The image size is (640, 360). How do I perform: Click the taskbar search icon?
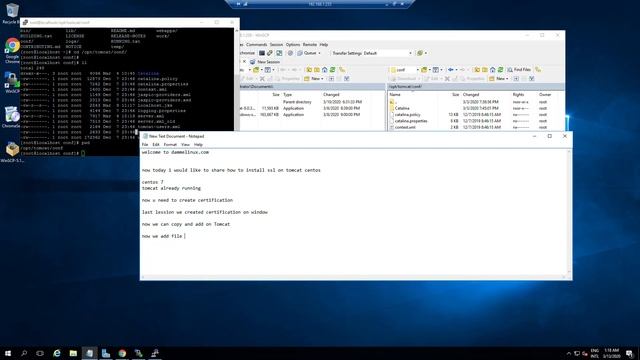point(24,353)
